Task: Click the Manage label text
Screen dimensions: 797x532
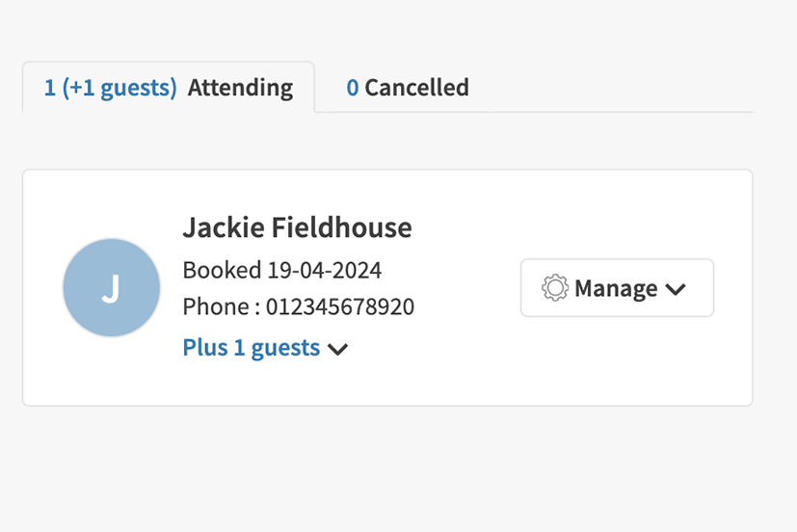Action: pyautogui.click(x=616, y=288)
